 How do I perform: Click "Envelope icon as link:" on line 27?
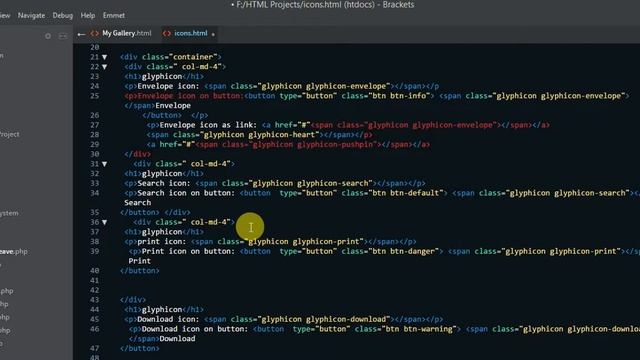(208, 125)
